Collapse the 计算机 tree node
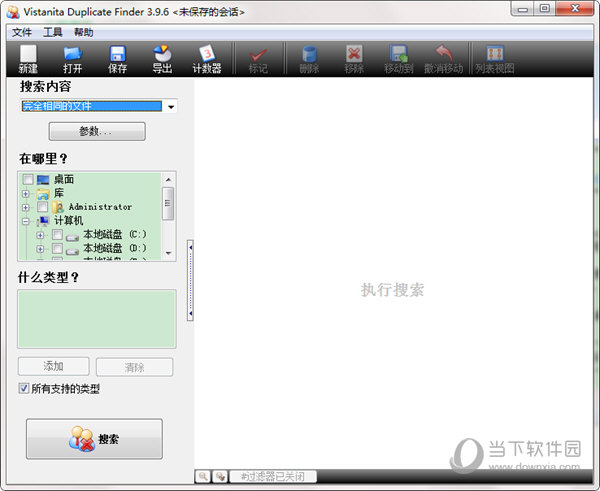Viewport: 600px width, 491px height. [x=26, y=221]
